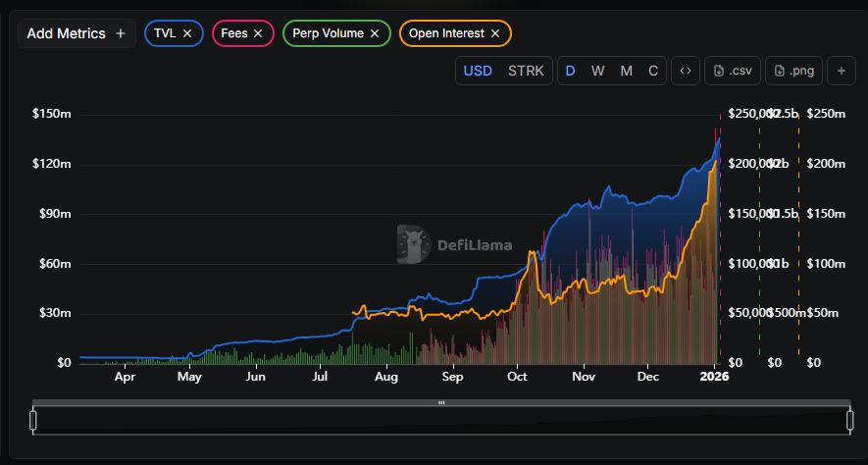
Task: Click right handle of range slider
Action: pyautogui.click(x=850, y=421)
